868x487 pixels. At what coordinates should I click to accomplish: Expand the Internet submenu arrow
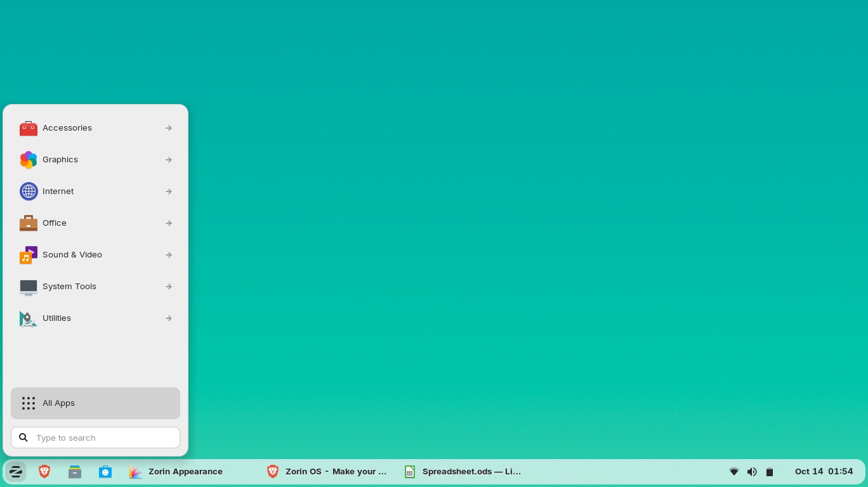(169, 192)
